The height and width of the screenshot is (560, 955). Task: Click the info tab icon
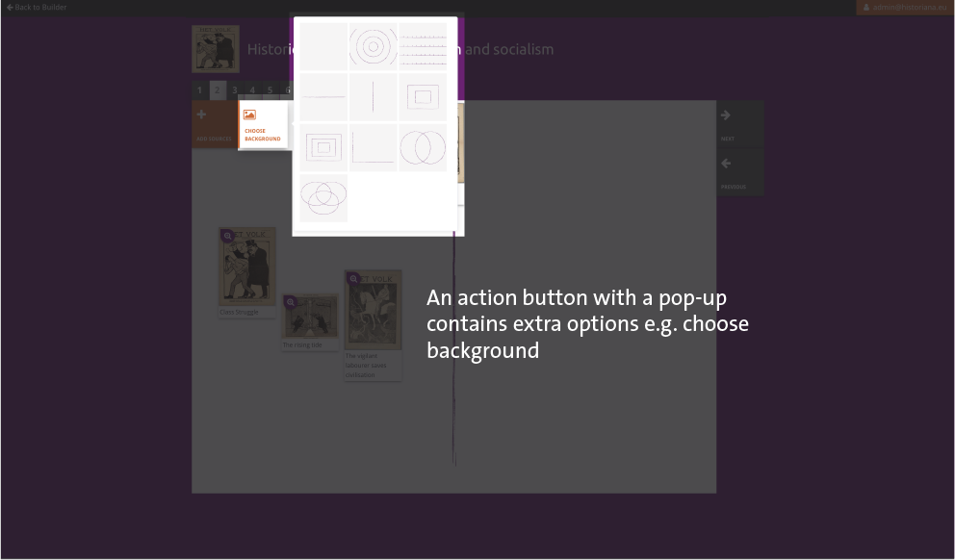point(288,90)
